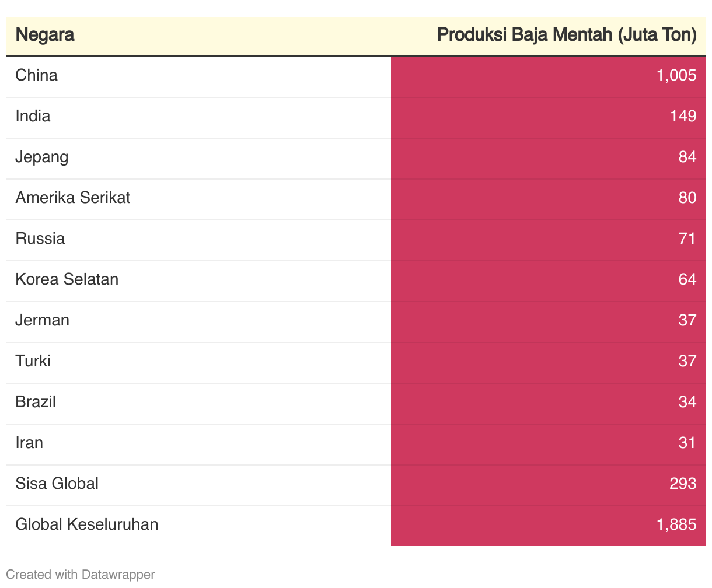
Task: Click the 64 value for Korea Selatan
Action: (x=687, y=279)
